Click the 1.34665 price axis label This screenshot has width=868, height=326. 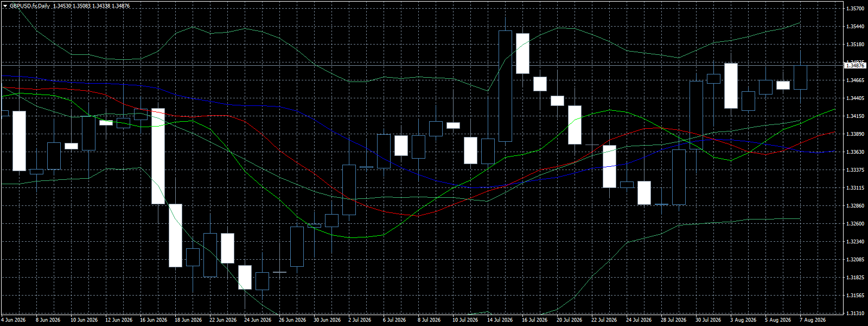(x=855, y=80)
